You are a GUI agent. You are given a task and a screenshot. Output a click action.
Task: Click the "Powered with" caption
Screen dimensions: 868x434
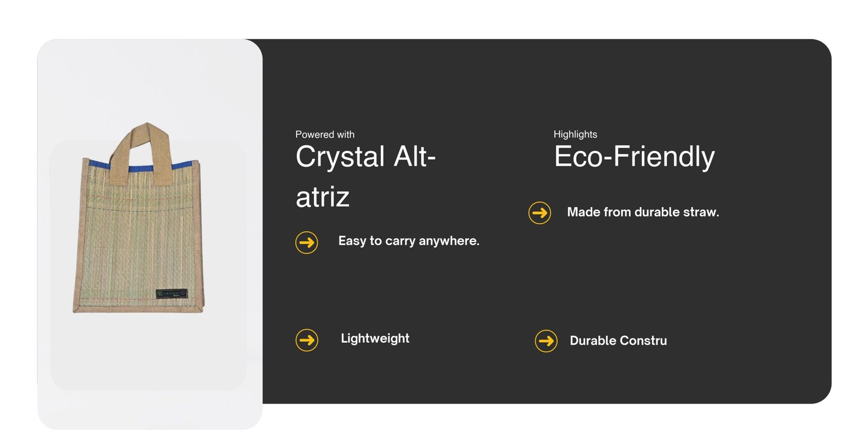324,135
